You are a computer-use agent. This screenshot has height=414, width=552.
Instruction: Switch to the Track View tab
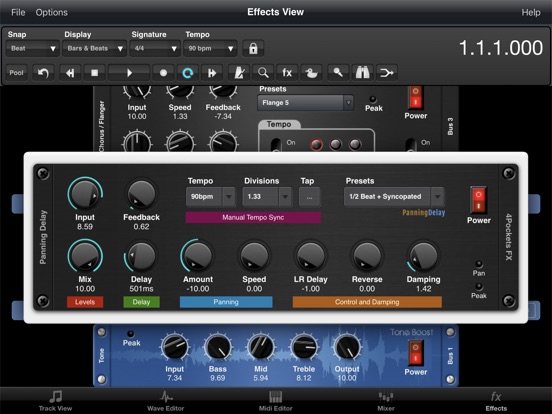(x=55, y=401)
